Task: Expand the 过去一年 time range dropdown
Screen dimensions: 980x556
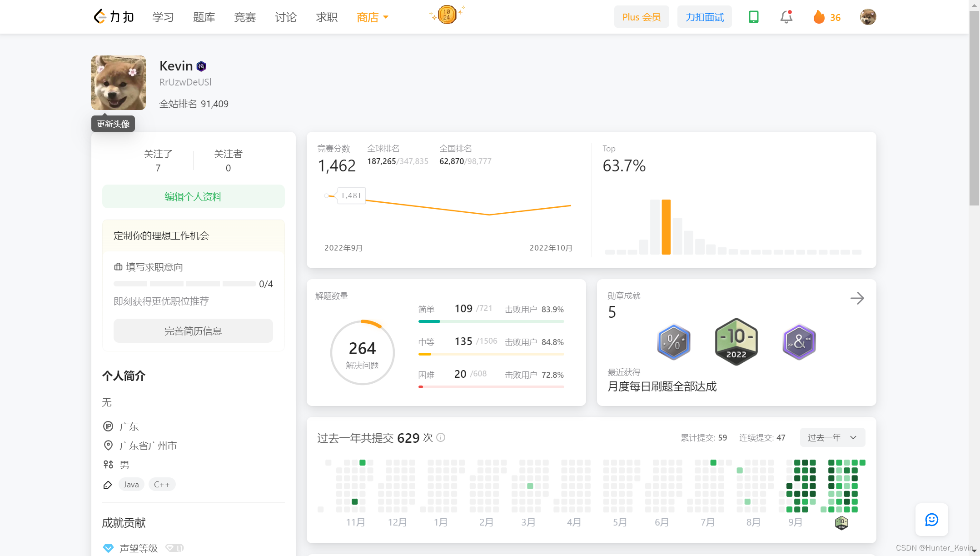Action: tap(832, 437)
